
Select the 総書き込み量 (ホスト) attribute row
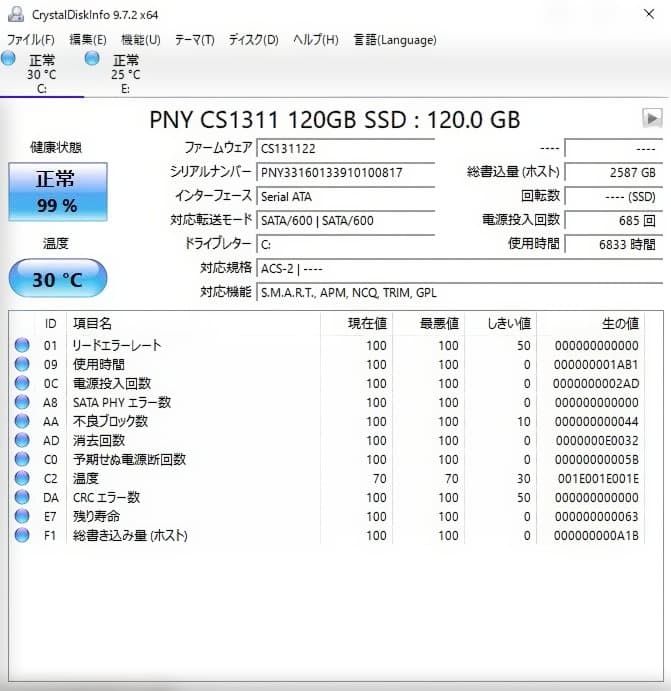pyautogui.click(x=327, y=535)
